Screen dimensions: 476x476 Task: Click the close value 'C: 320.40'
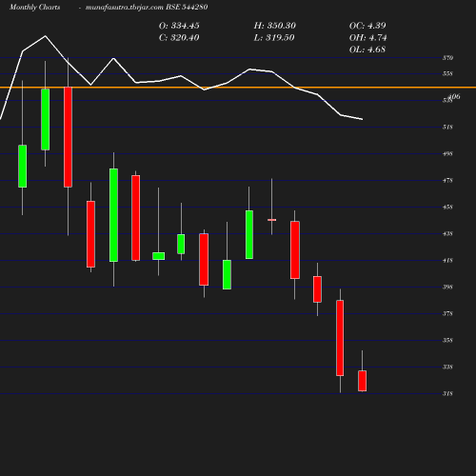tap(179, 38)
